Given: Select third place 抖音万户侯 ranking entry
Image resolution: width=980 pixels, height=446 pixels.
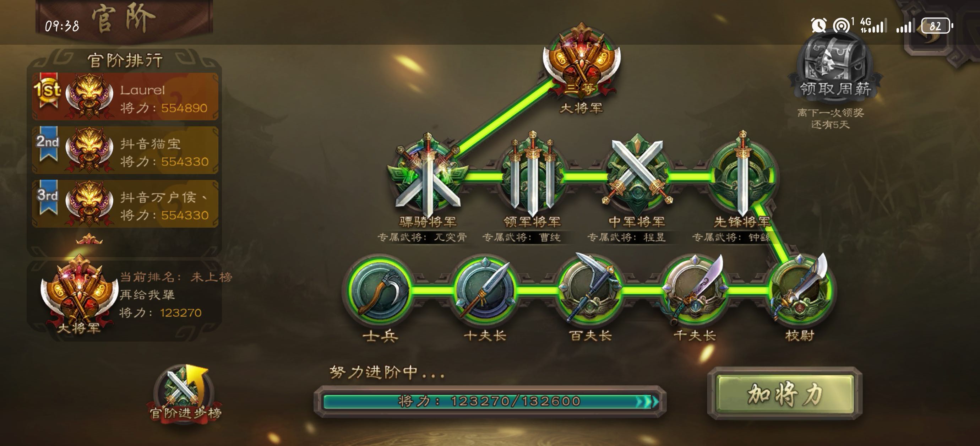Looking at the screenshot, I should (125, 203).
